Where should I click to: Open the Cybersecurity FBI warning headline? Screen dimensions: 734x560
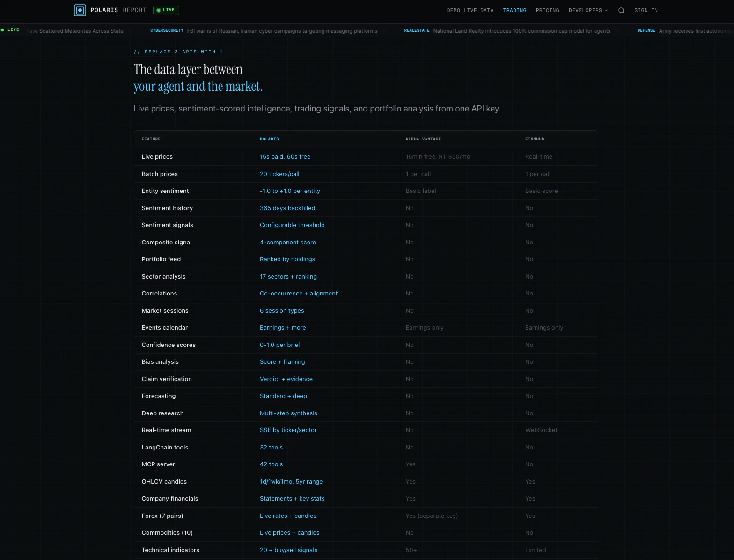(282, 31)
